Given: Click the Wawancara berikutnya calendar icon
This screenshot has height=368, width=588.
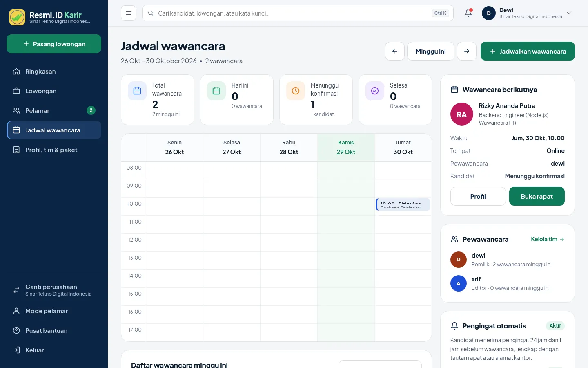Looking at the screenshot, I should click(x=454, y=90).
